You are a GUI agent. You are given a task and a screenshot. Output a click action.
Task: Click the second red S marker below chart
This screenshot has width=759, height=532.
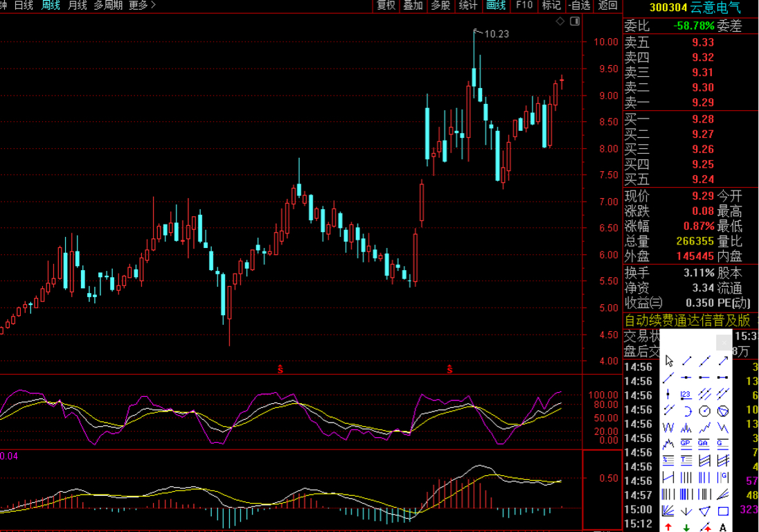449,370
